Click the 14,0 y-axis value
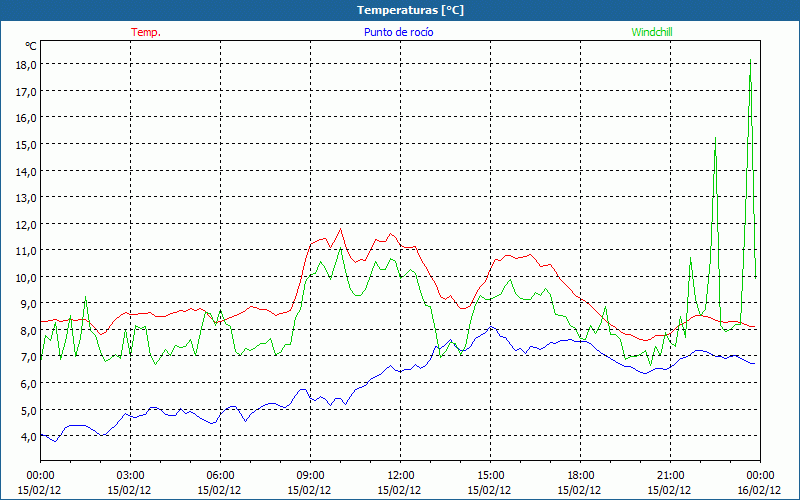Viewport: 800px width, 500px height. point(26,171)
